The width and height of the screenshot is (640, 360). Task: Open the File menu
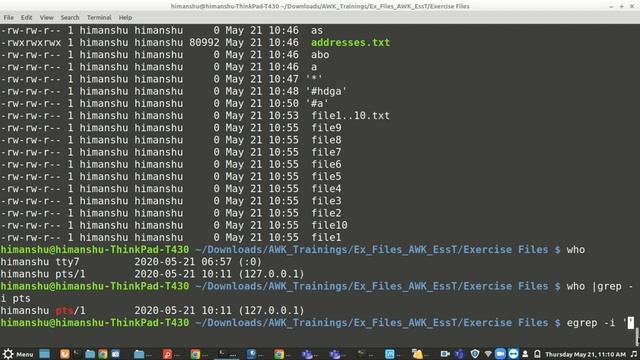tap(8, 18)
